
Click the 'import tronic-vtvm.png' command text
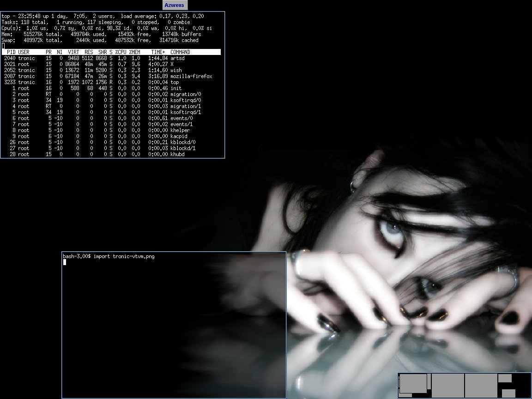click(124, 256)
